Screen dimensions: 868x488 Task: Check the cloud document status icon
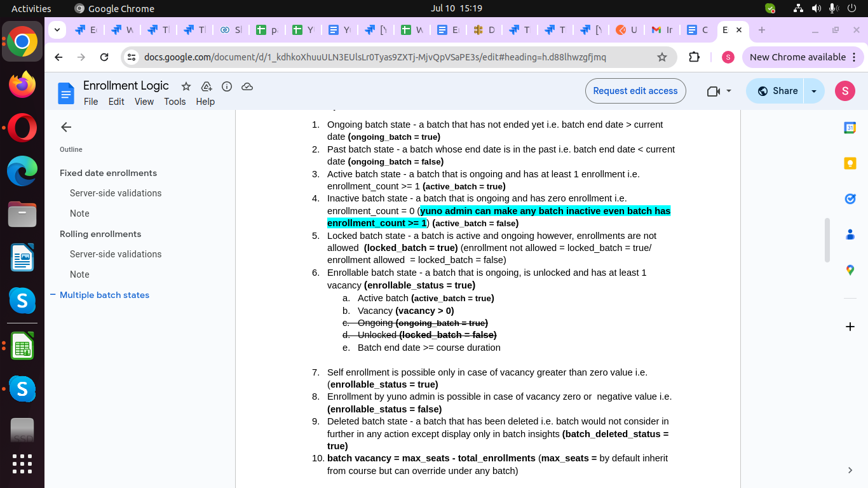(x=247, y=86)
